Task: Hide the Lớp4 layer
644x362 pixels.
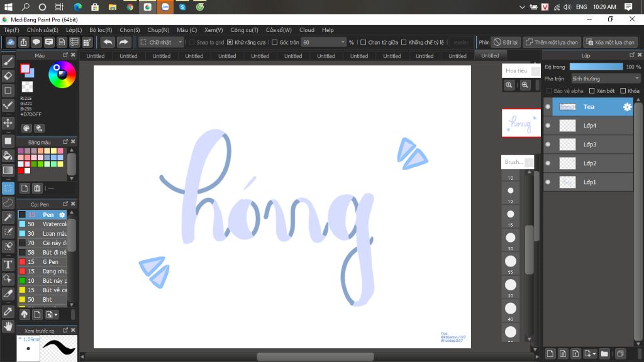Action: click(548, 126)
